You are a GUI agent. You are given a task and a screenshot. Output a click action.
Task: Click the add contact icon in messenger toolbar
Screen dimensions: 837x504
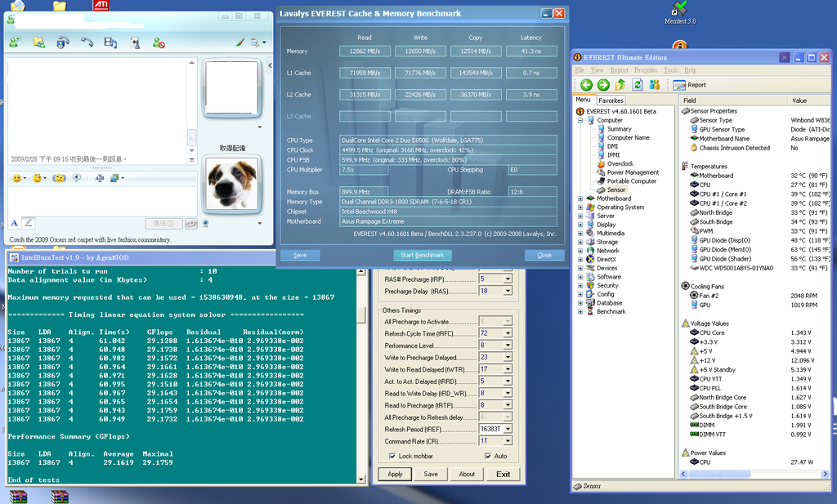[15, 42]
